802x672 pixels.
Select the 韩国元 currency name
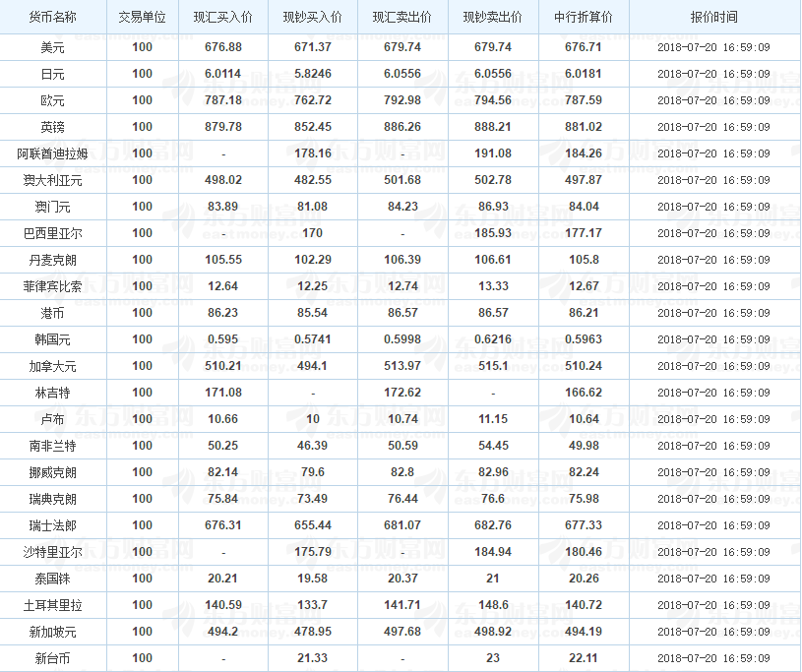pyautogui.click(x=53, y=340)
